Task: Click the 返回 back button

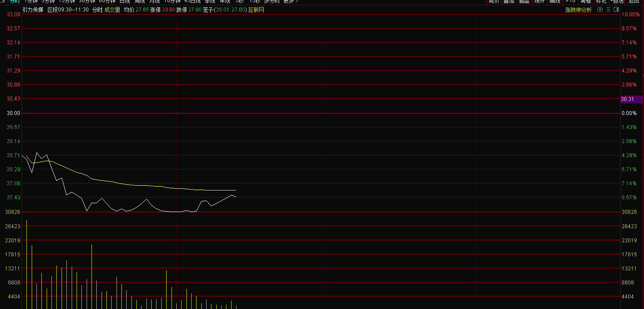Action: click(633, 1)
